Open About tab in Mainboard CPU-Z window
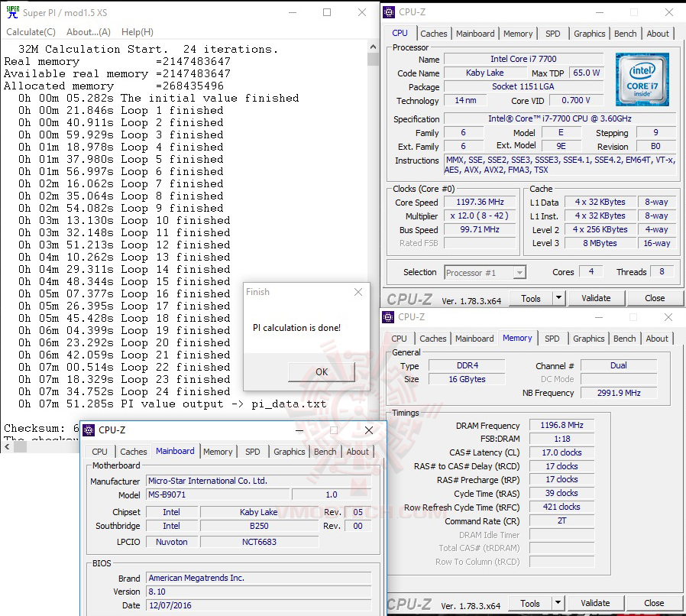The image size is (686, 616). pos(358,452)
